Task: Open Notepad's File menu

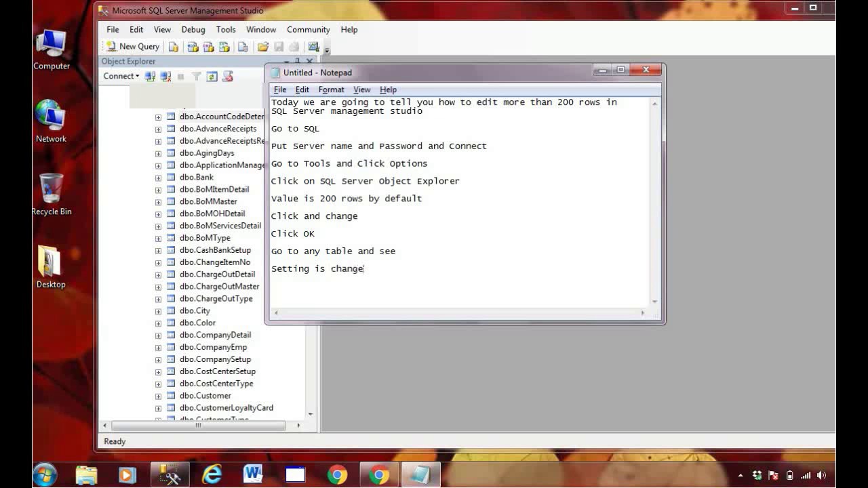Action: (x=280, y=89)
